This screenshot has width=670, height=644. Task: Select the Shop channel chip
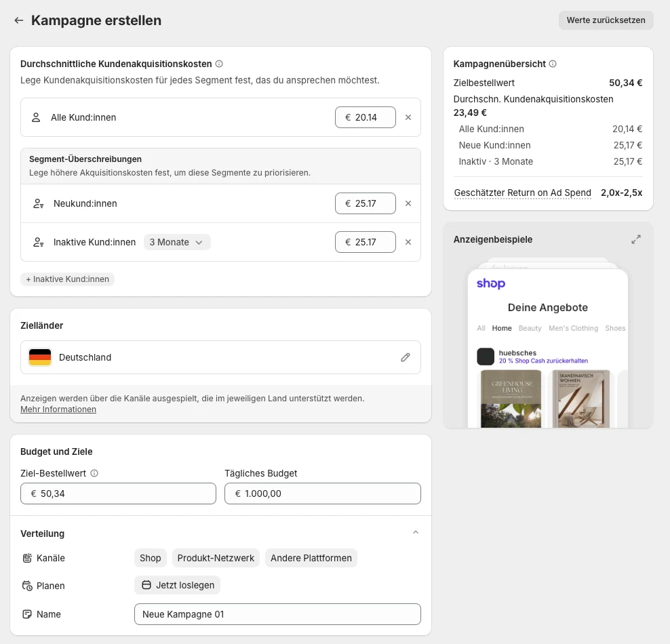pos(151,558)
